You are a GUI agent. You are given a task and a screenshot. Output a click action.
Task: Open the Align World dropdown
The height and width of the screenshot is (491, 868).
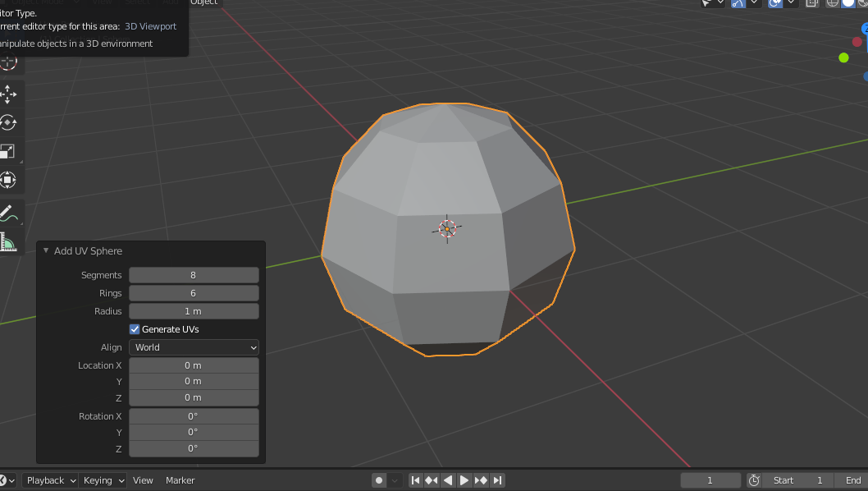coord(194,347)
